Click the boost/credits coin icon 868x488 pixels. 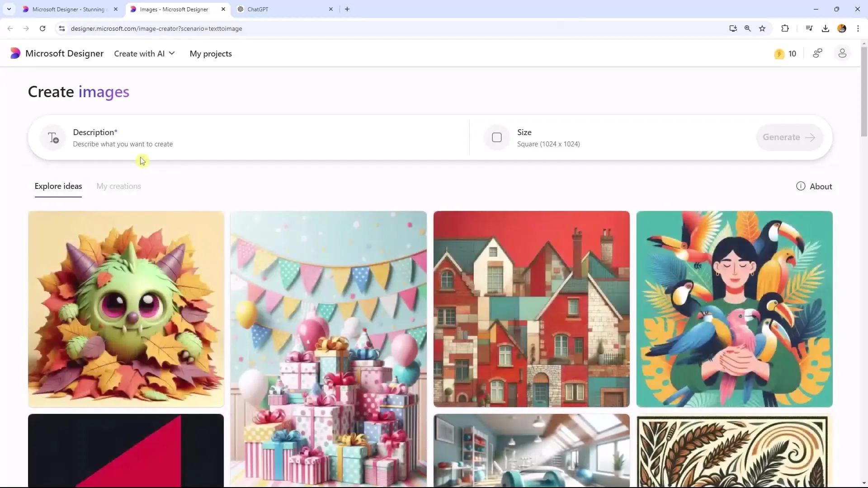click(778, 53)
